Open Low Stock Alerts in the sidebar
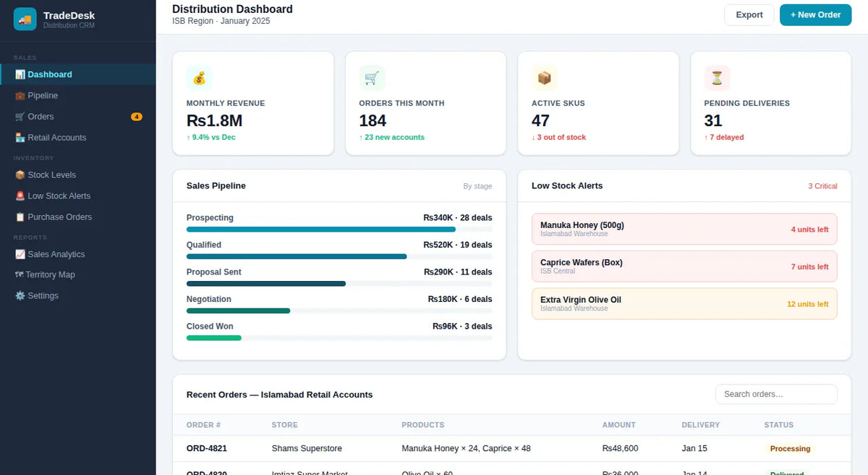Image resolution: width=868 pixels, height=475 pixels. pos(78,196)
